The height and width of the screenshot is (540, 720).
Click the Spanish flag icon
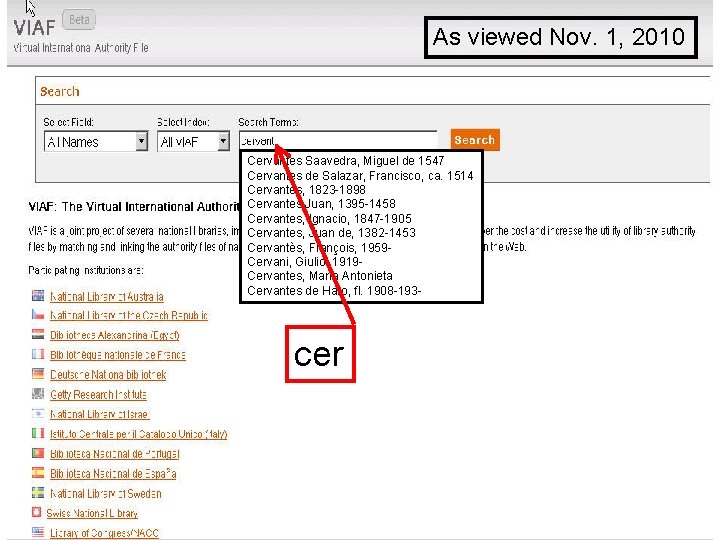tap(38, 472)
